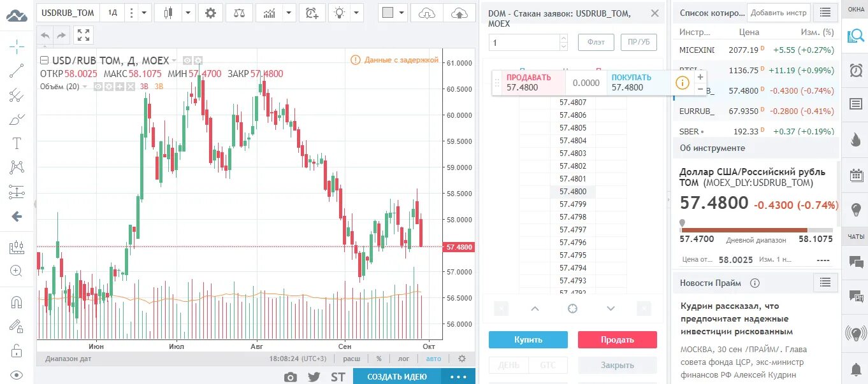Select the brush drawing tool
Screen dimensions: 868x384
[x=17, y=119]
